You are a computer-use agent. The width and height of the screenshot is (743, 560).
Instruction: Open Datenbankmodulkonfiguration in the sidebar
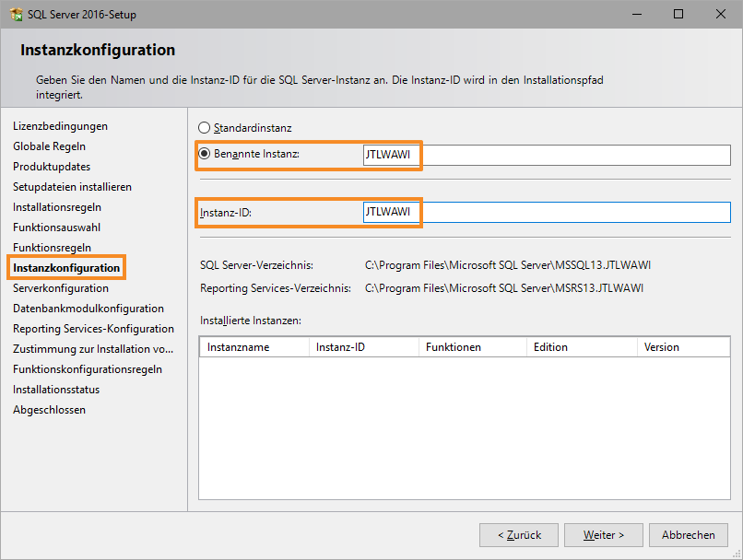click(88, 309)
